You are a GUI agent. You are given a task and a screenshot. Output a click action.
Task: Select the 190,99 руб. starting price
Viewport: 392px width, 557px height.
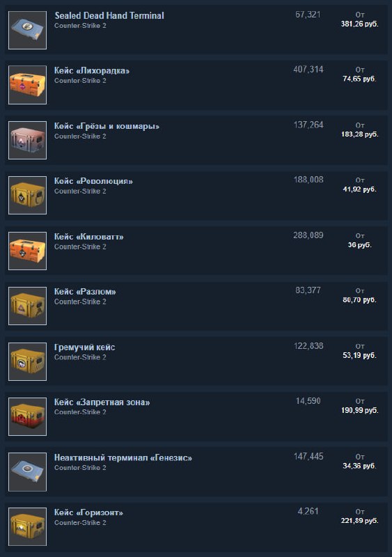(x=360, y=410)
